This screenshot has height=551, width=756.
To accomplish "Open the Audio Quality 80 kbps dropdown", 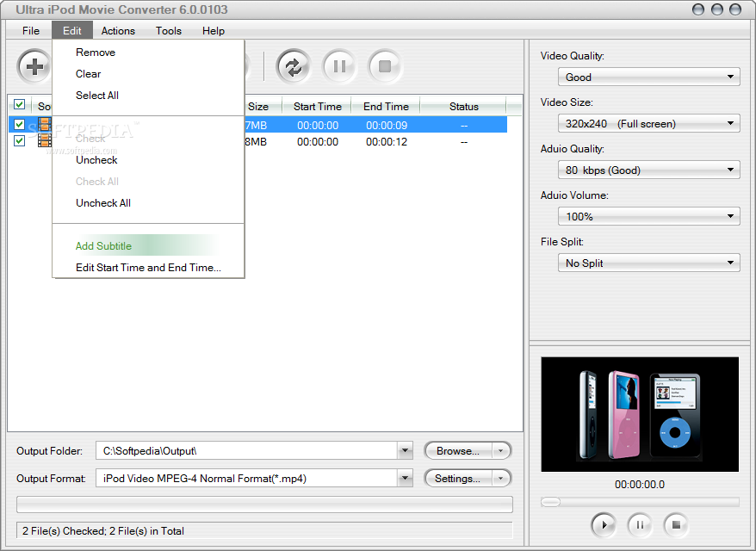I will tap(648, 170).
